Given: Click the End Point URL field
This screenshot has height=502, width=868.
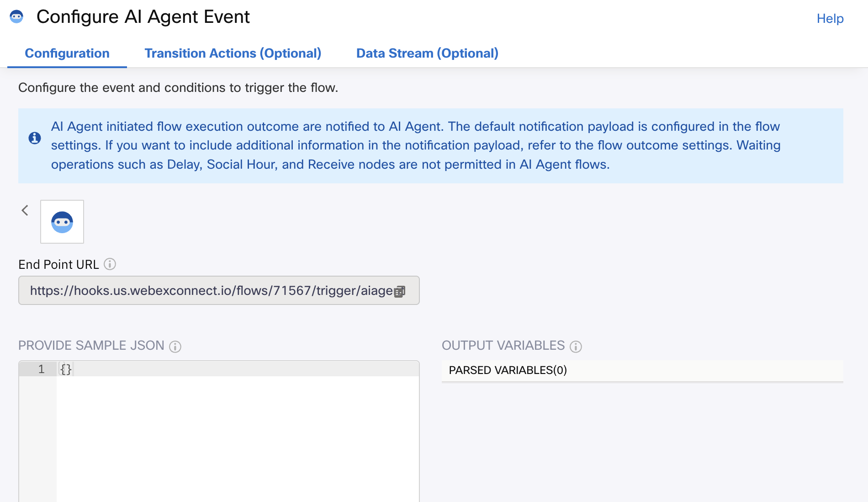Looking at the screenshot, I should coord(219,290).
